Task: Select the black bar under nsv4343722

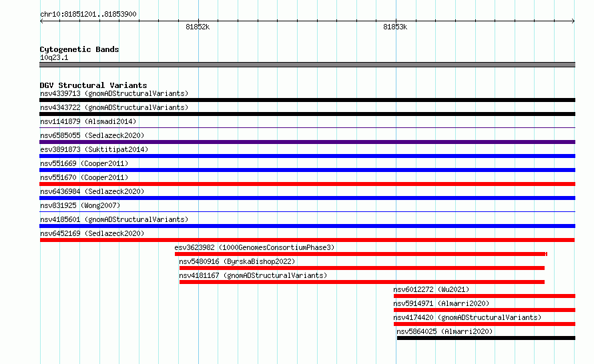Action: tap(307, 114)
